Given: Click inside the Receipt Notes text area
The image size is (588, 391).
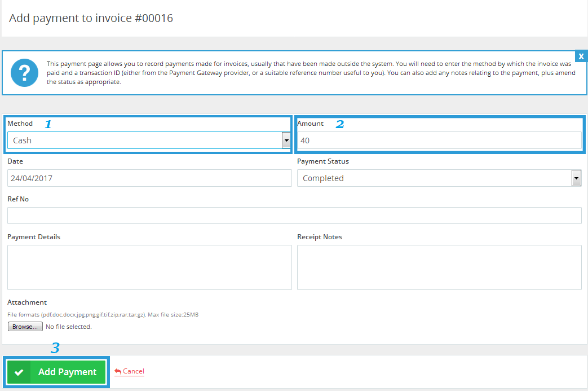Looking at the screenshot, I should [x=439, y=267].
